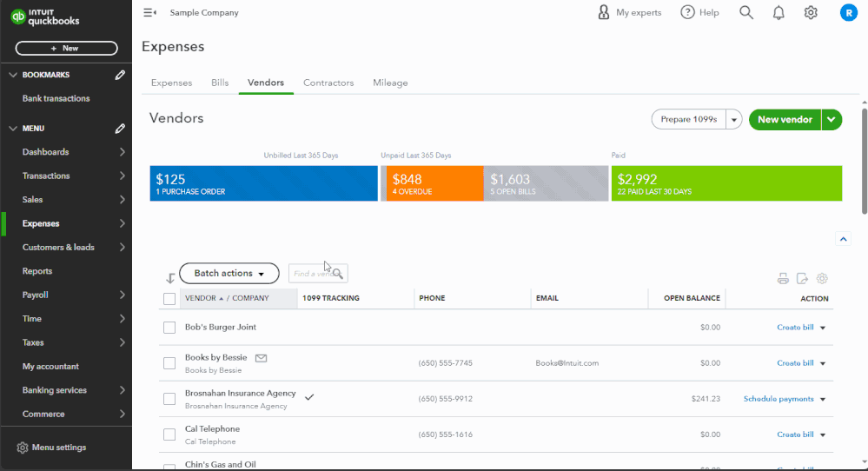Screen dimensions: 868x471
Task: Open the search magnifier in top bar
Action: [x=746, y=12]
